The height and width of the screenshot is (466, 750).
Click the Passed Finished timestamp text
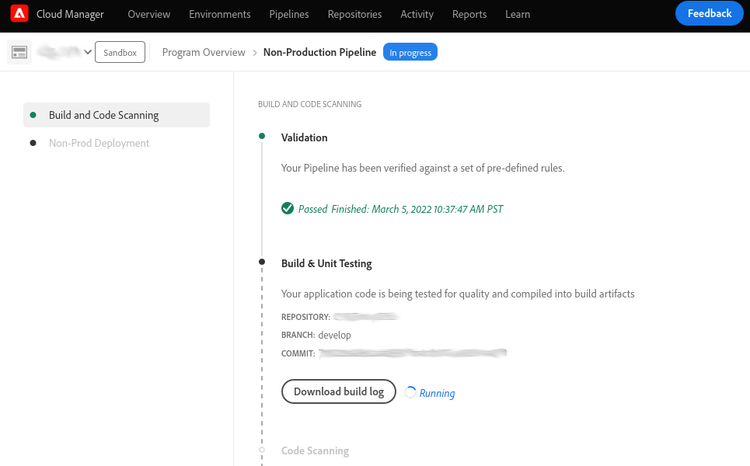tap(400, 209)
